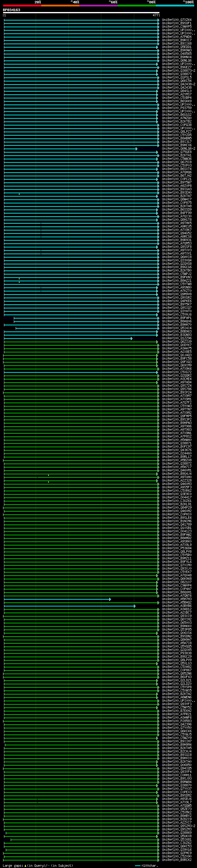Image resolution: width=197 pixels, height=868 pixels.
Task: Select the UniRef100_Q39016 label
Action: (177, 850)
